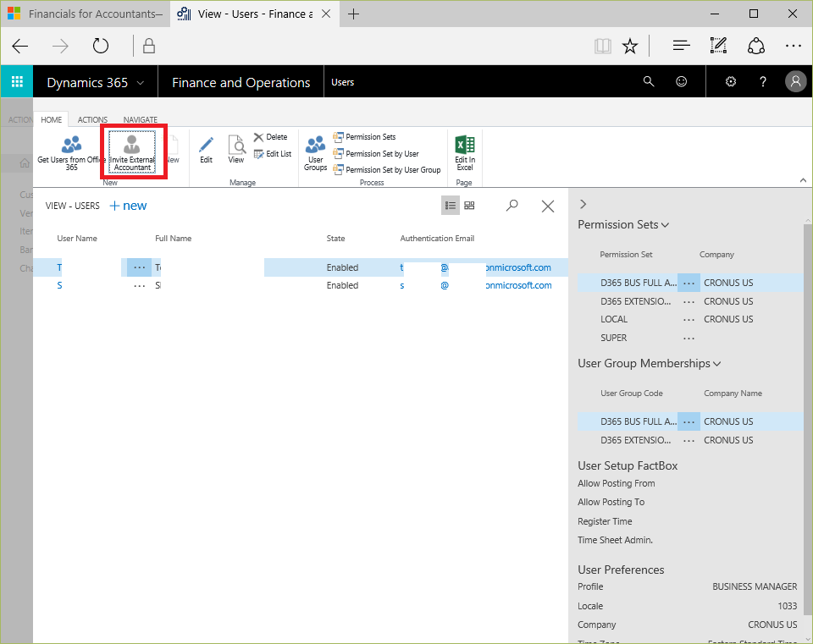
Task: Open Permission Set by User Group
Action: [x=387, y=170]
